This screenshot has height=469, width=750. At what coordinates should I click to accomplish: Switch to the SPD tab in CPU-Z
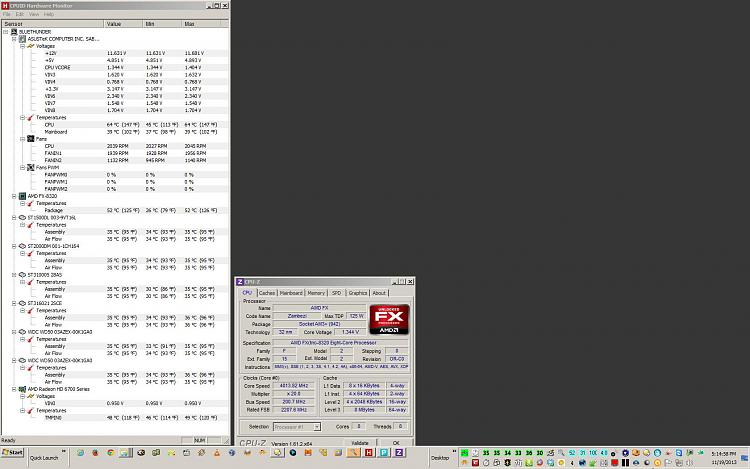click(336, 293)
